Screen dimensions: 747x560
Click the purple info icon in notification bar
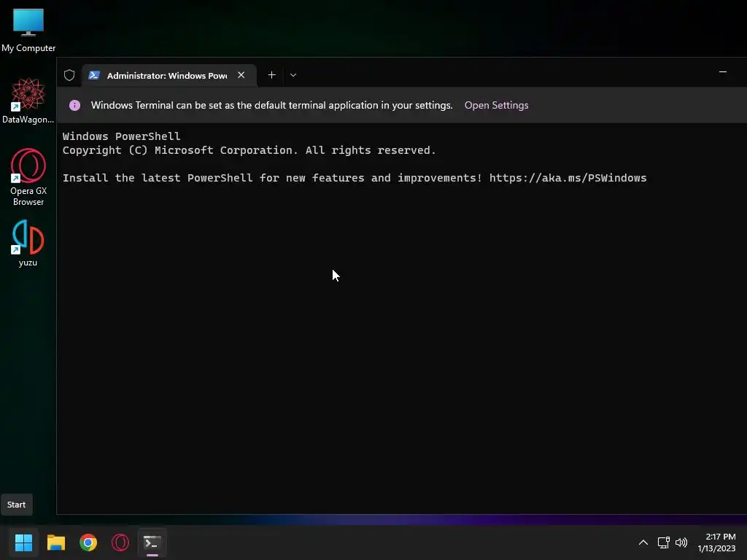pyautogui.click(x=75, y=105)
